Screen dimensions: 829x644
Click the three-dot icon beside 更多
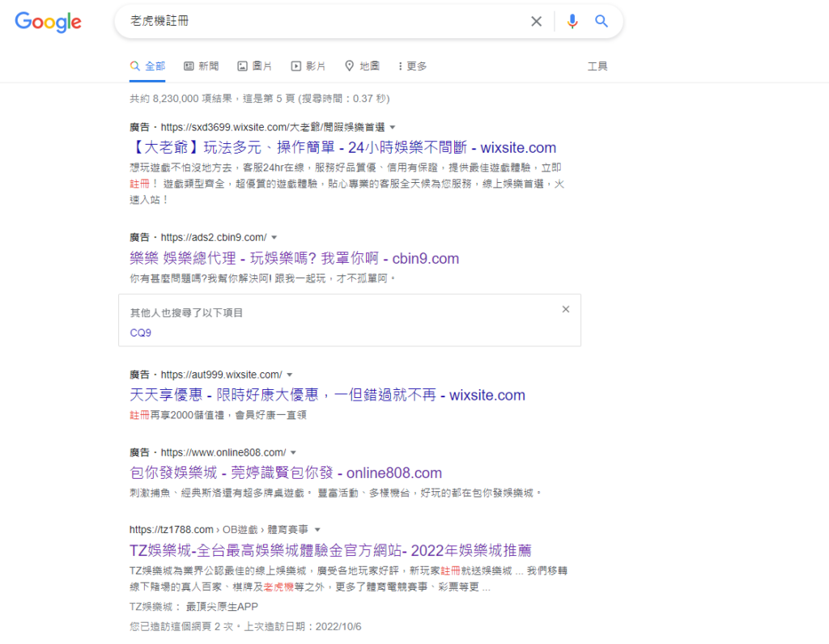400,66
